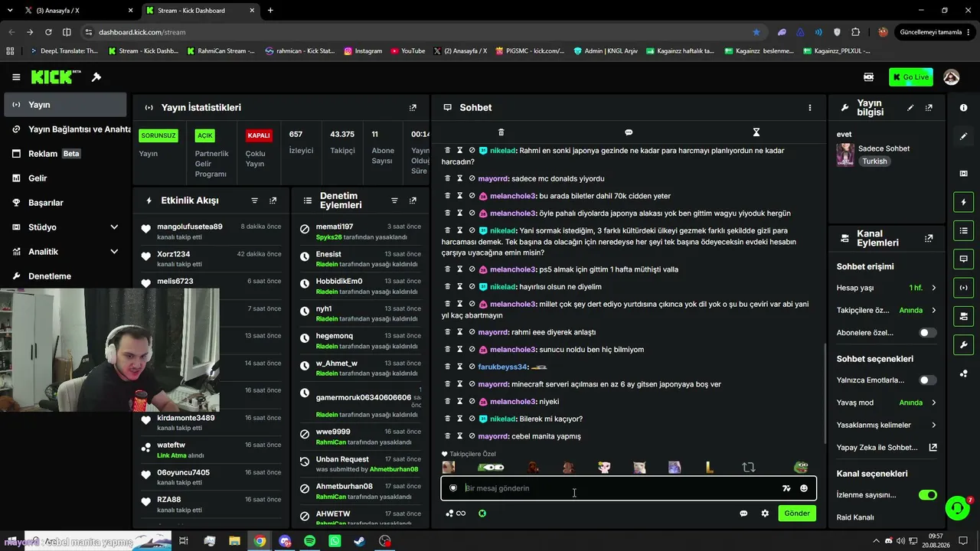
Task: Expand the Stüdyo sidebar section
Action: point(65,227)
